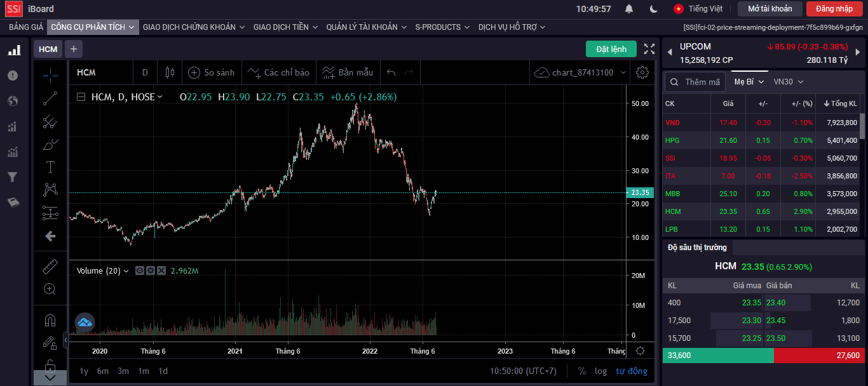868x386 pixels.
Task: Click the zoom in magnifier tool
Action: [x=50, y=289]
